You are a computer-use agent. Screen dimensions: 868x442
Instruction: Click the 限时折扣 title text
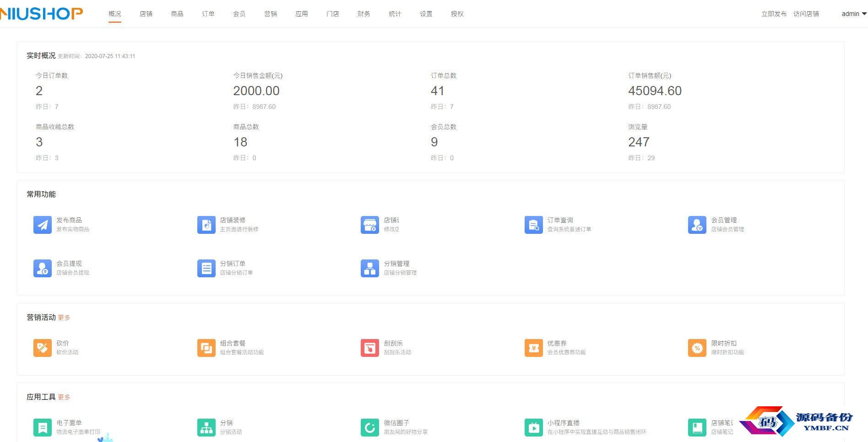724,343
